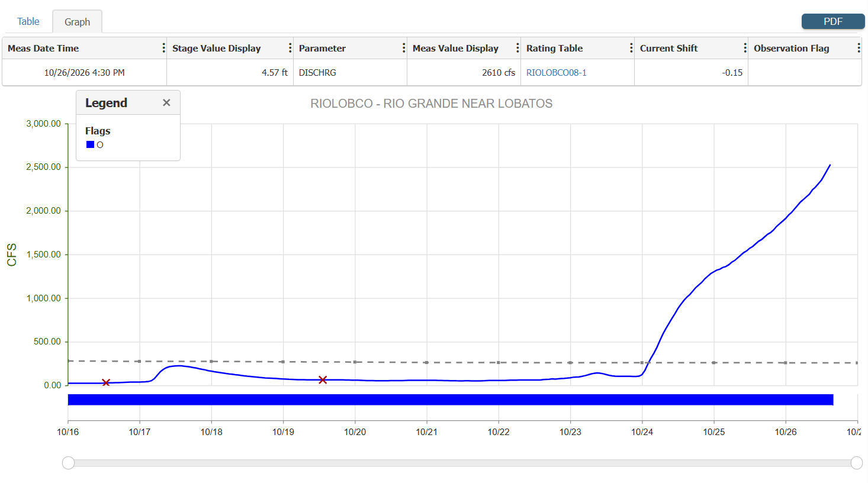Open column menu for Rating Table column
This screenshot has height=483, width=868.
(631, 48)
